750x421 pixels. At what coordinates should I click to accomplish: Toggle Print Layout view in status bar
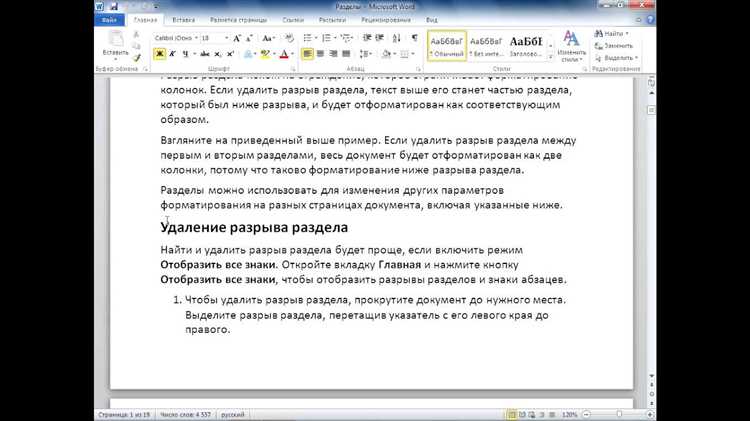(x=511, y=414)
